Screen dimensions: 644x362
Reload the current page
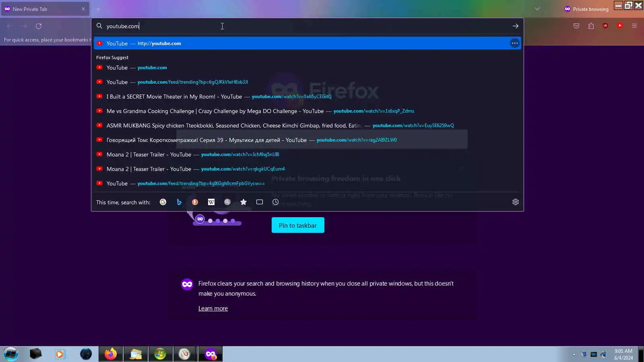39,26
